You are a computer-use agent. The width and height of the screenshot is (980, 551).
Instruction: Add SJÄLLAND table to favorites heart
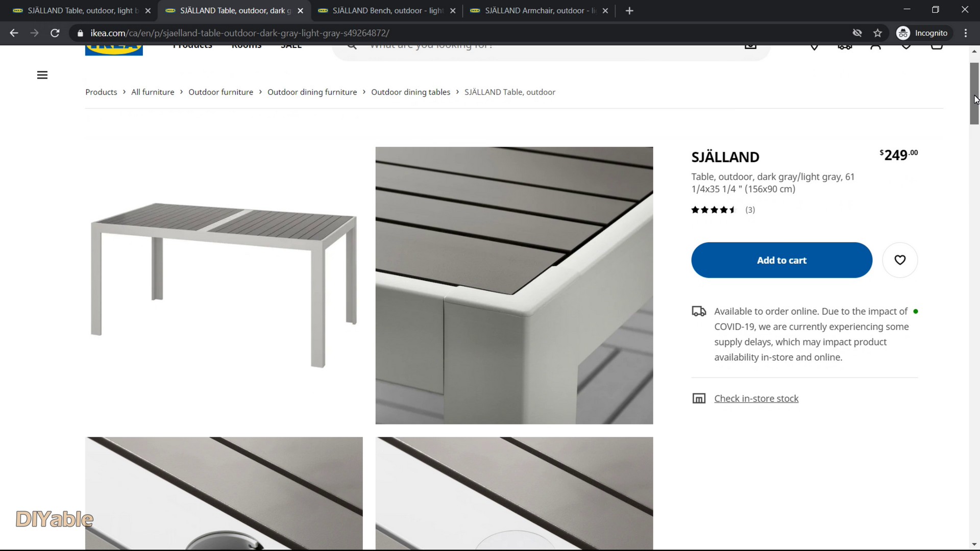coord(900,260)
